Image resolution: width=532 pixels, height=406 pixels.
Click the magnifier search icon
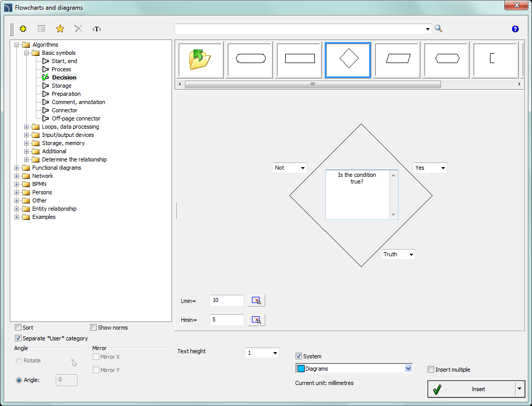[x=438, y=29]
